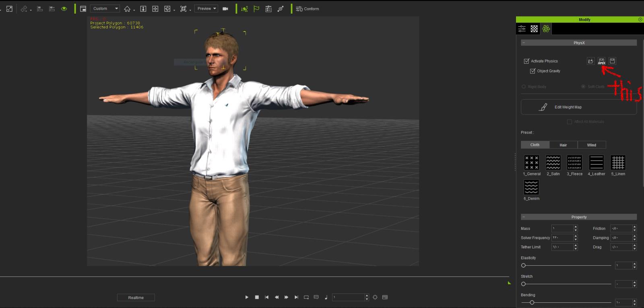Click the Bending slider handle
The height and width of the screenshot is (308, 644).
pyautogui.click(x=532, y=302)
